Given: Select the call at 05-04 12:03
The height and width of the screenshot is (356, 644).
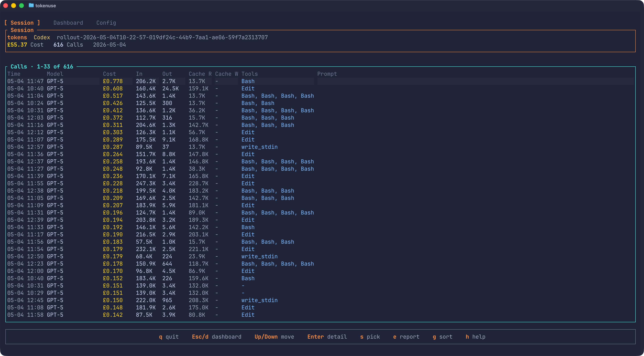Looking at the screenshot, I should 320,118.
